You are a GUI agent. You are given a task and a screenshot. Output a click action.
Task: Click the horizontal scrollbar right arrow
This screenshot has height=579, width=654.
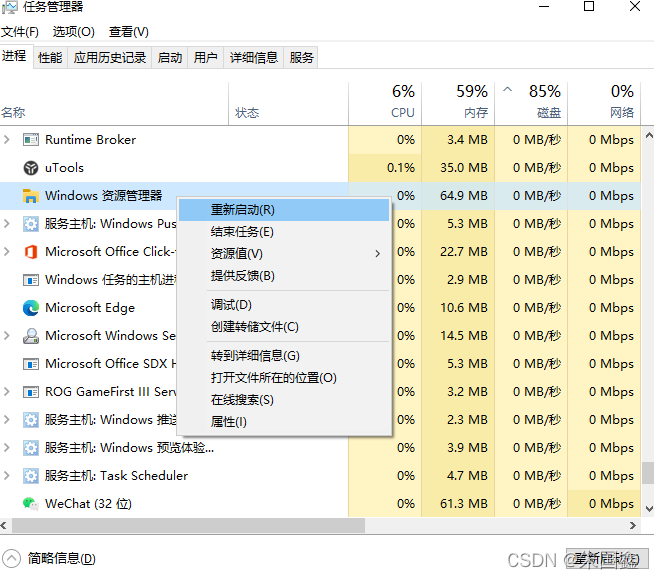coord(633,526)
